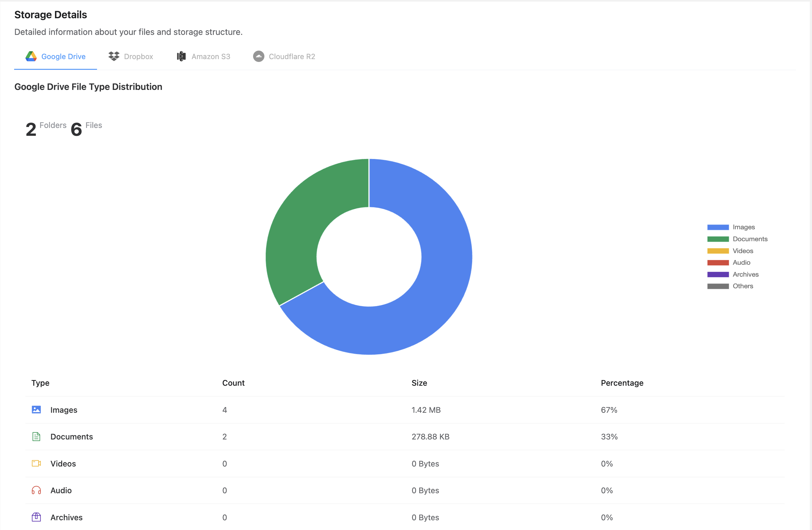Open the Amazon S3 tab

pos(210,56)
